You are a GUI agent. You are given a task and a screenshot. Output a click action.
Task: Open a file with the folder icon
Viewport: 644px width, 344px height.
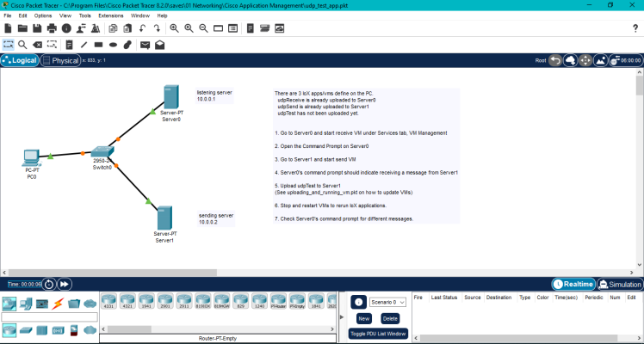point(22,28)
